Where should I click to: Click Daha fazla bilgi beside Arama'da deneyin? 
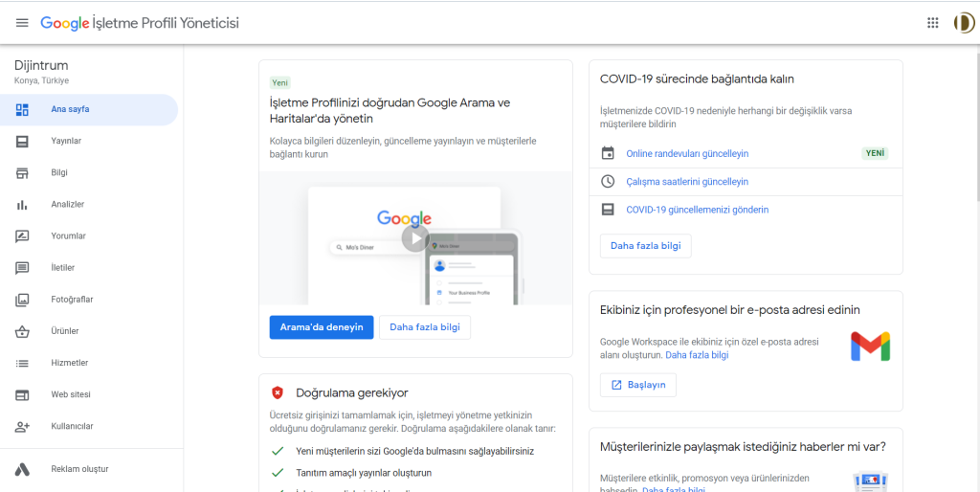[x=425, y=327]
